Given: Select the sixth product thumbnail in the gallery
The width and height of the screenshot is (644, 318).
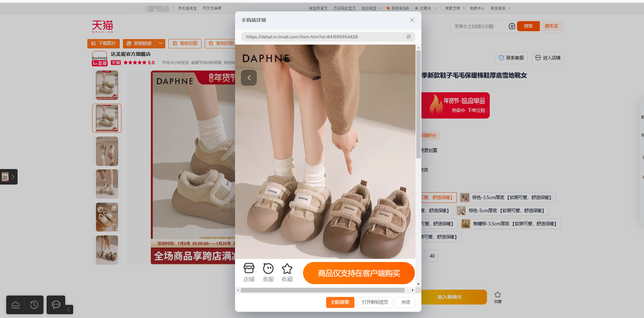Looking at the screenshot, I should tap(107, 250).
